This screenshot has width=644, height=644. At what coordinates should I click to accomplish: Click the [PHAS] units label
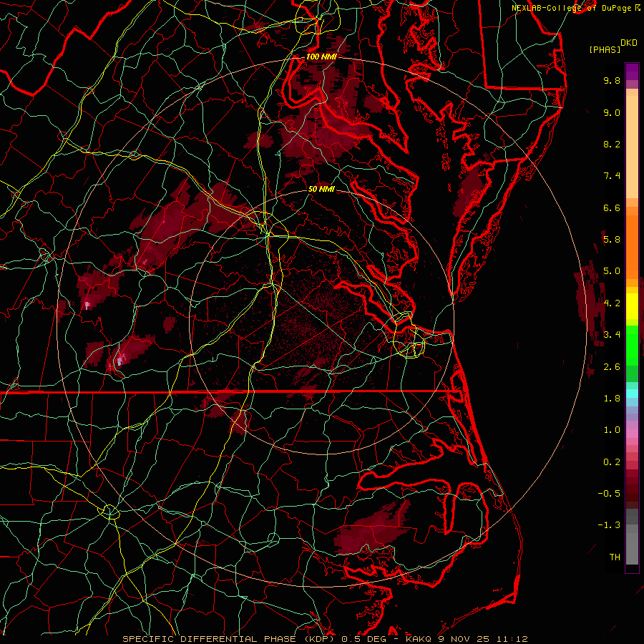[605, 49]
